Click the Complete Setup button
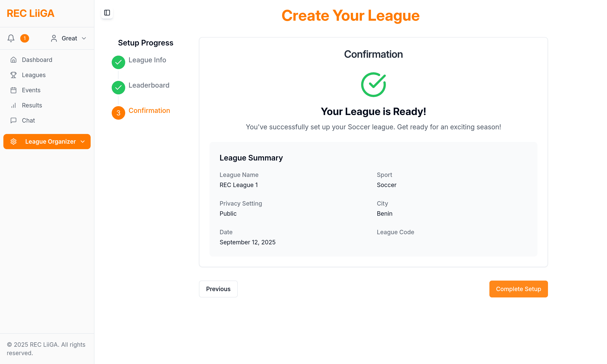This screenshot has width=607, height=364. coord(518,289)
